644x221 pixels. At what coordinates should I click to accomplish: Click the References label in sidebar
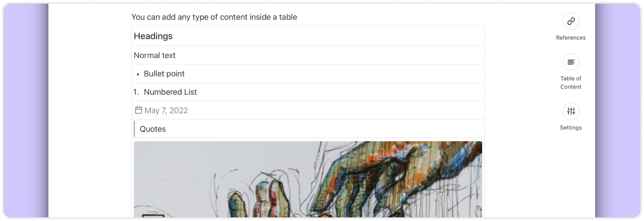point(571,38)
